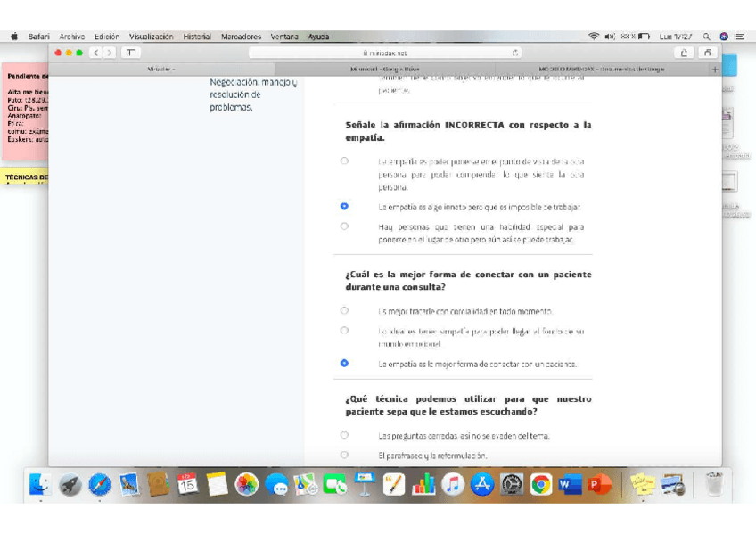Launch Photos app from the dock
The height and width of the screenshot is (534, 756).
click(x=246, y=484)
